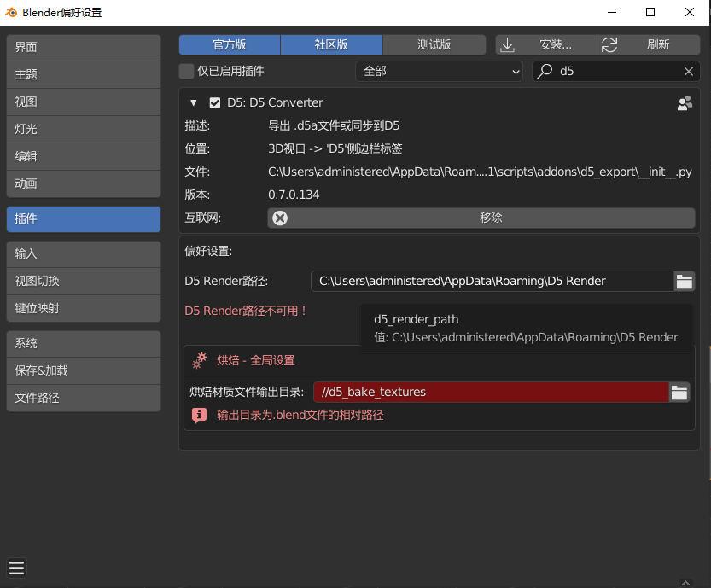Disable the D5 Converter addon checkbox
711x588 pixels.
(215, 103)
